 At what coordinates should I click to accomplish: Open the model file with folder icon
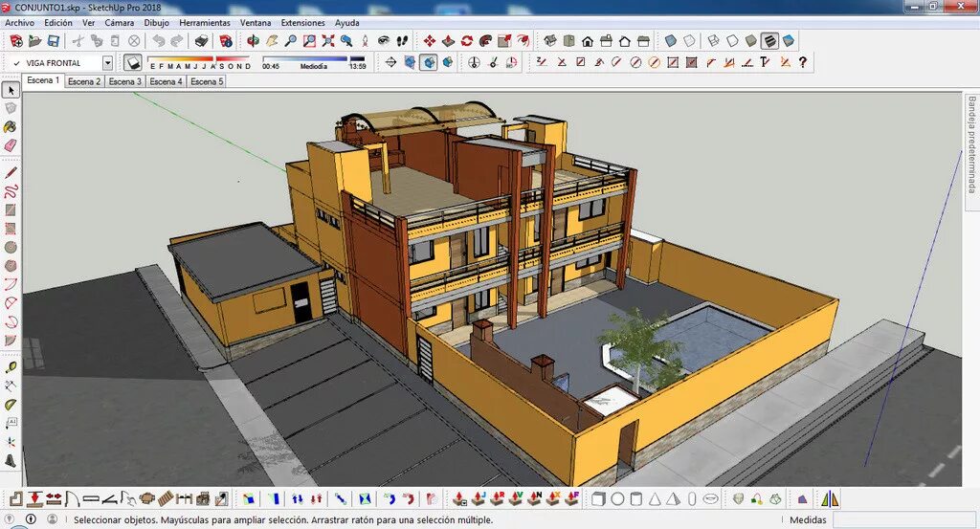click(35, 41)
